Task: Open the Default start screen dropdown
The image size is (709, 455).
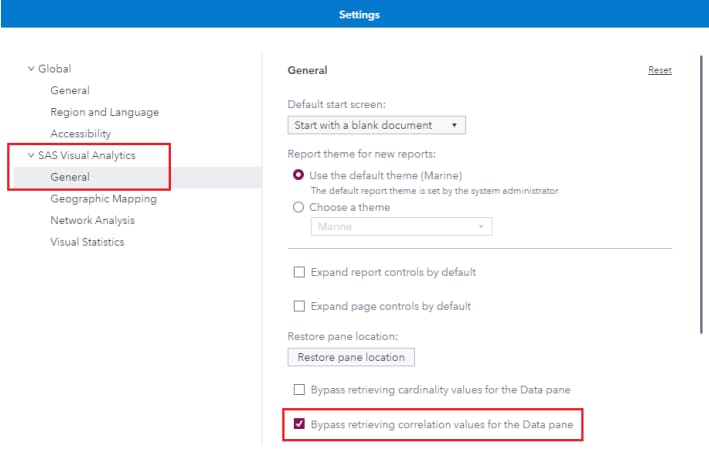Action: tap(376, 125)
